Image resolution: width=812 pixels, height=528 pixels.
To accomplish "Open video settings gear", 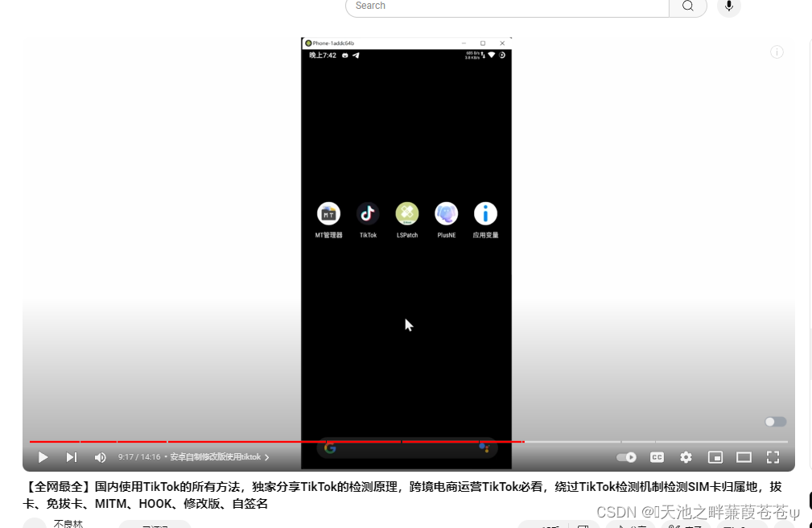I will [x=686, y=457].
